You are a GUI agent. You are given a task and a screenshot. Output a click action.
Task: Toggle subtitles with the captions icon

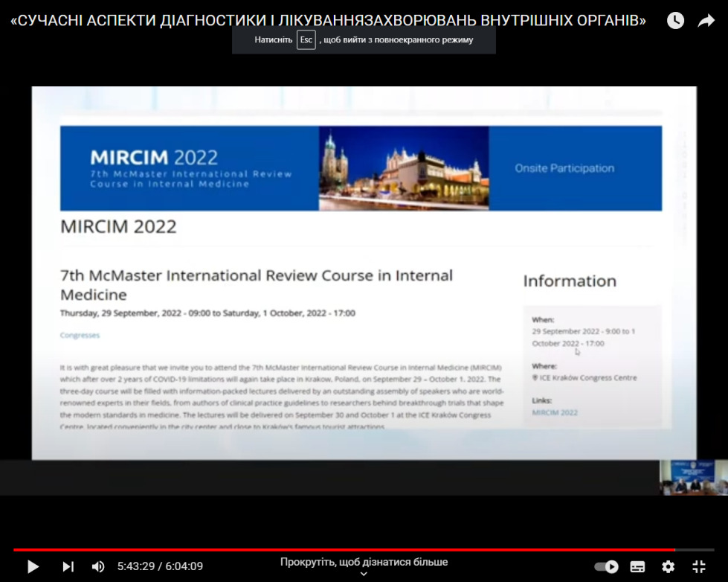tap(637, 566)
